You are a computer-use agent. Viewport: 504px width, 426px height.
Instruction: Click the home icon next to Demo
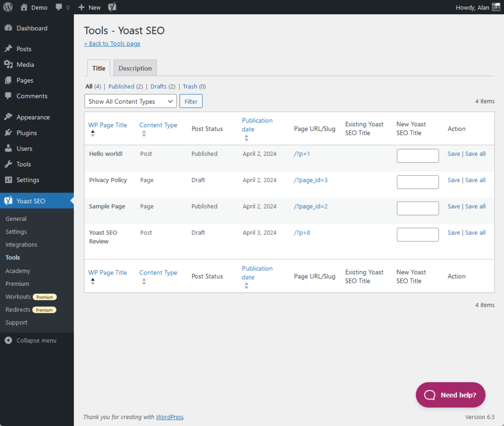24,7
